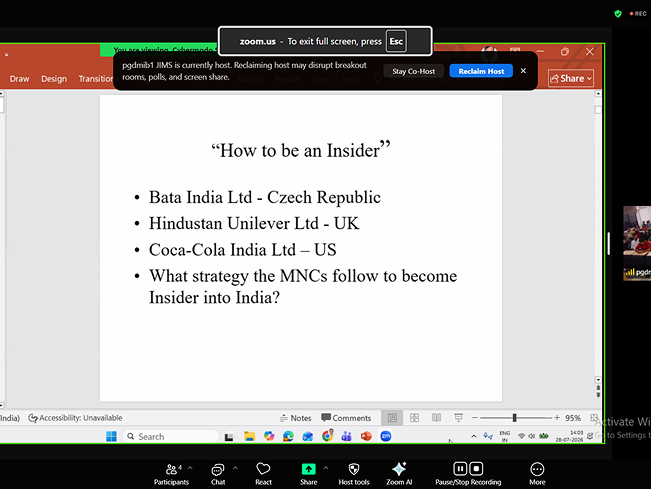Screen dimensions: 651x489
Task: Switch to Slide Sorter view
Action: point(414,418)
